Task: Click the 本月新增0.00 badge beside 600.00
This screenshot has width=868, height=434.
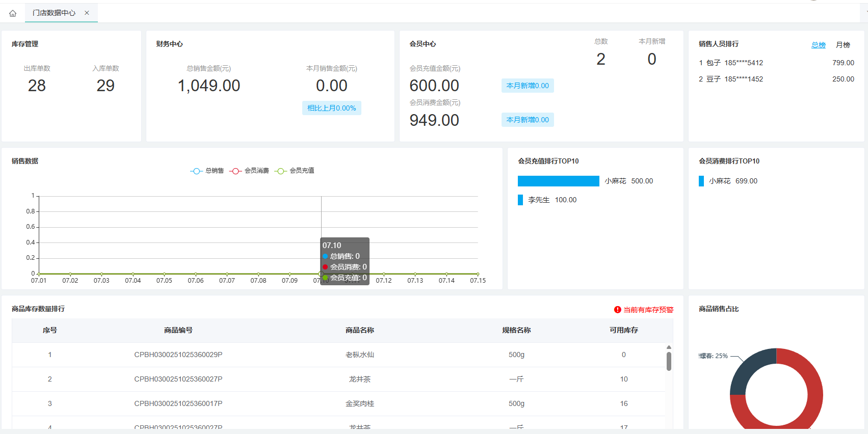Action: [x=528, y=86]
